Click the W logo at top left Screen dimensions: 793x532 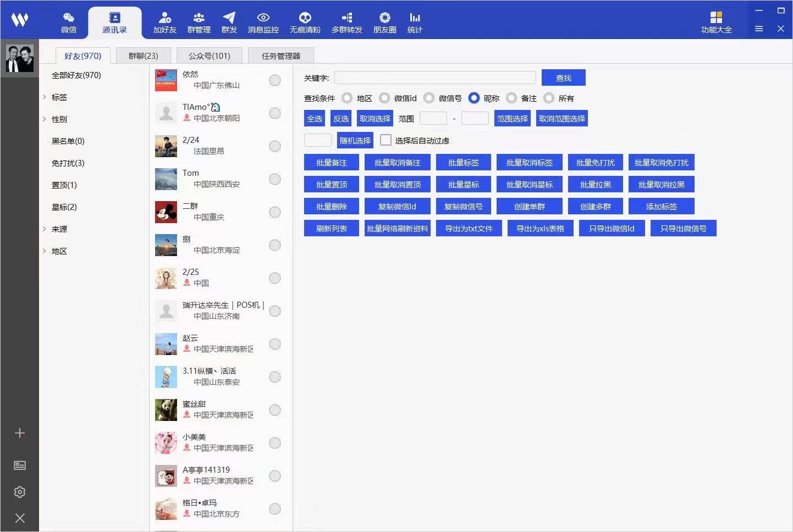(20, 20)
